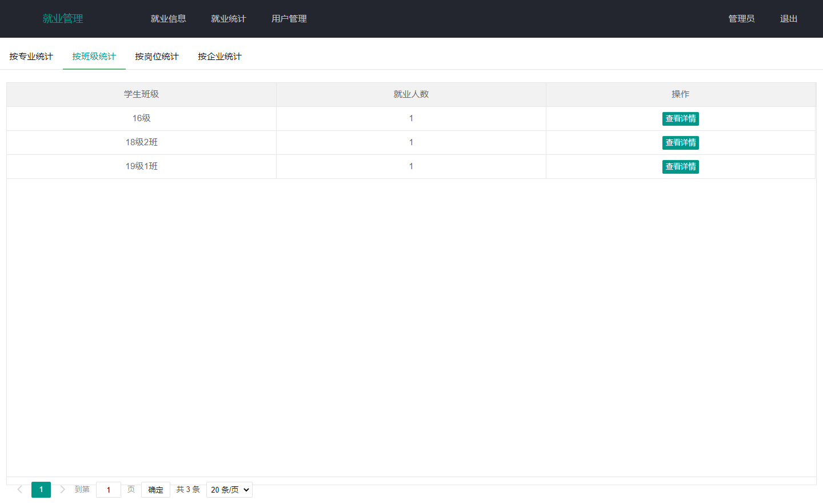Open the 按岗位统计 tab
Image resolution: width=823 pixels, height=504 pixels.
(157, 57)
